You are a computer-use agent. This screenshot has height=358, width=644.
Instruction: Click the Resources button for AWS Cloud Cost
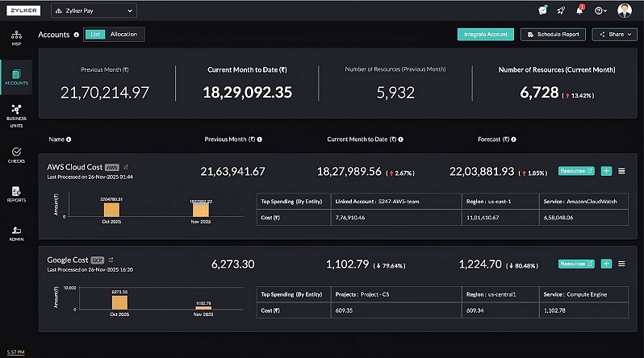pos(575,171)
